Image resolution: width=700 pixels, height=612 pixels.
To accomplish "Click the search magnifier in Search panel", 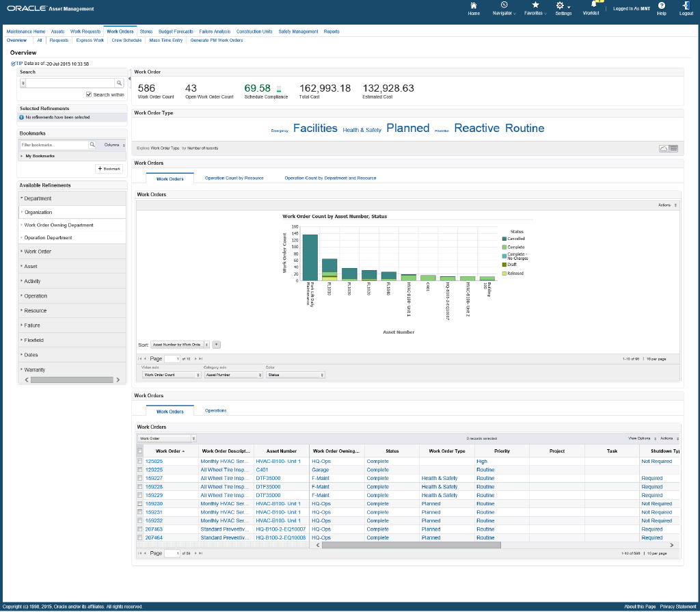I will click(119, 83).
